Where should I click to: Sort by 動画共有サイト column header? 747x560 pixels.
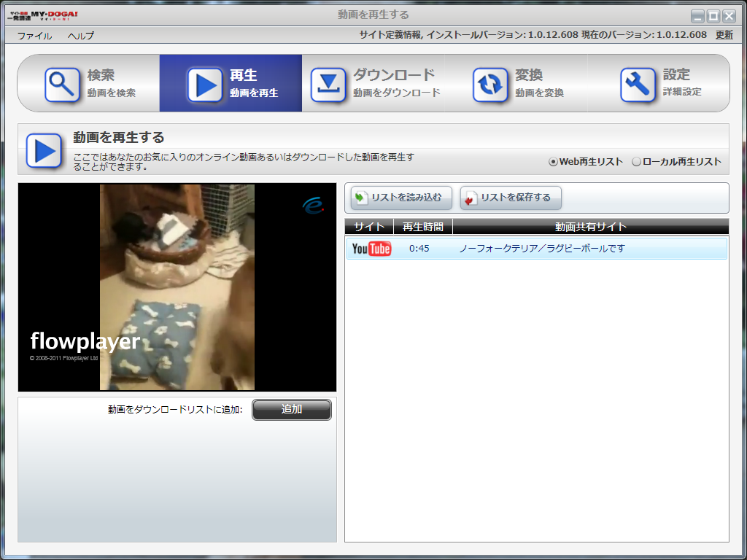click(591, 227)
